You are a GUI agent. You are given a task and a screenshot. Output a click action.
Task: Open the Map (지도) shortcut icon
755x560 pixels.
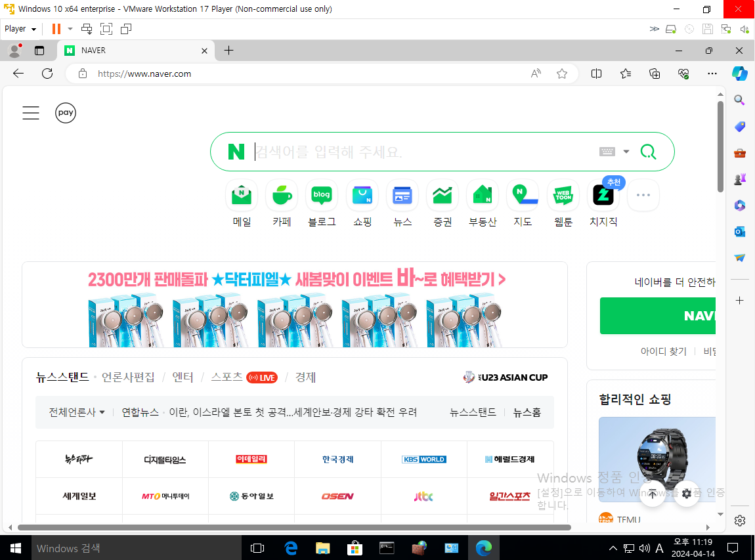(523, 196)
